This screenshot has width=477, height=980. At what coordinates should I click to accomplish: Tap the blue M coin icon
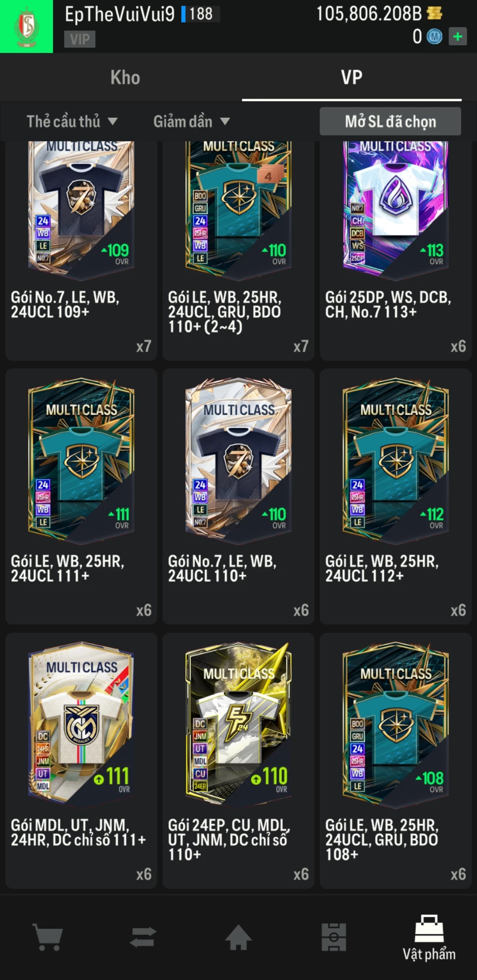(434, 37)
